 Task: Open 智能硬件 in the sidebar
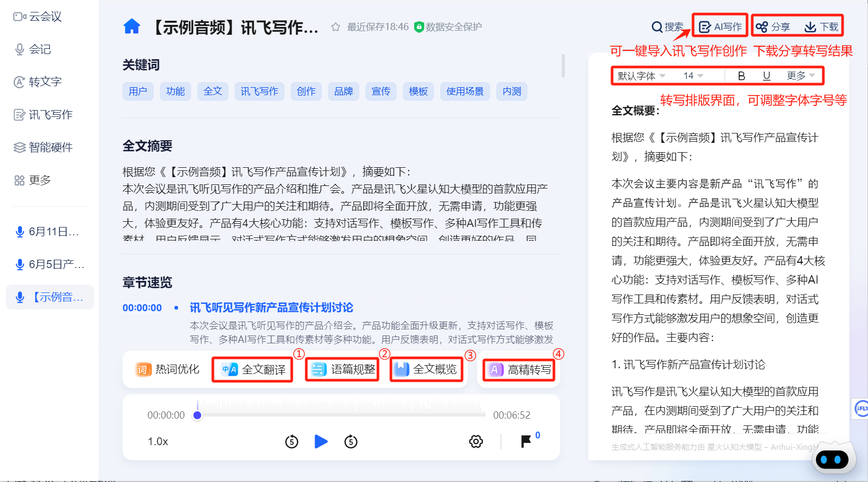[x=43, y=148]
